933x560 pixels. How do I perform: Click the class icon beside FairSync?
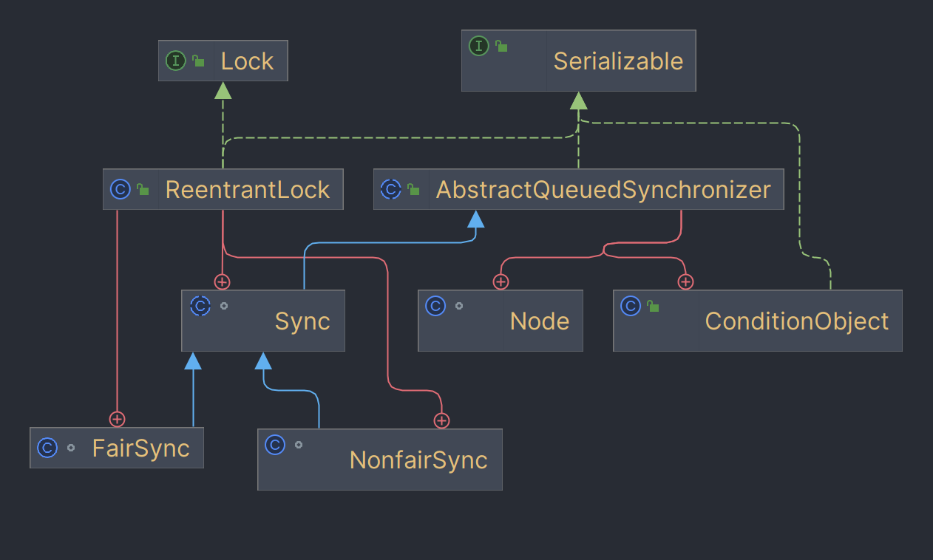click(47, 448)
